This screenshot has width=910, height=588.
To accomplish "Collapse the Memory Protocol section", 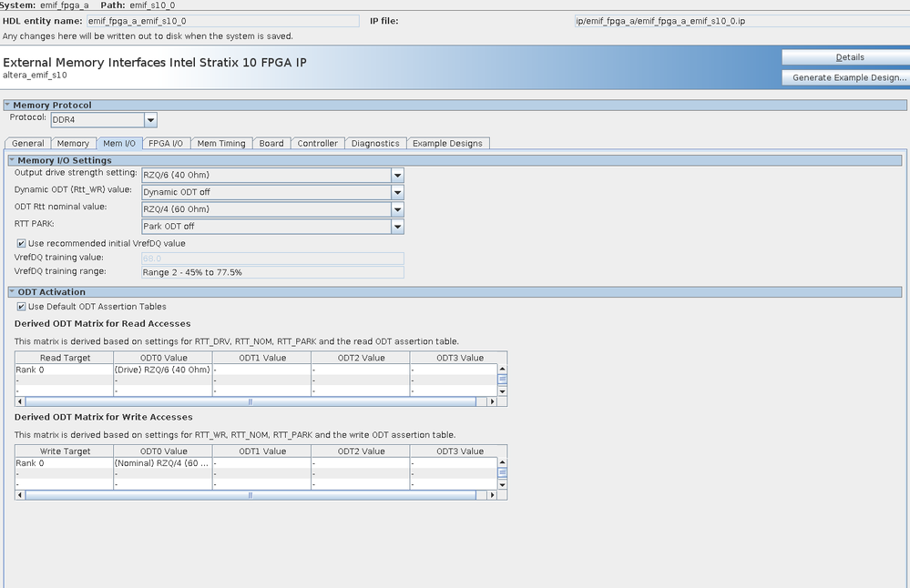I will (7, 105).
